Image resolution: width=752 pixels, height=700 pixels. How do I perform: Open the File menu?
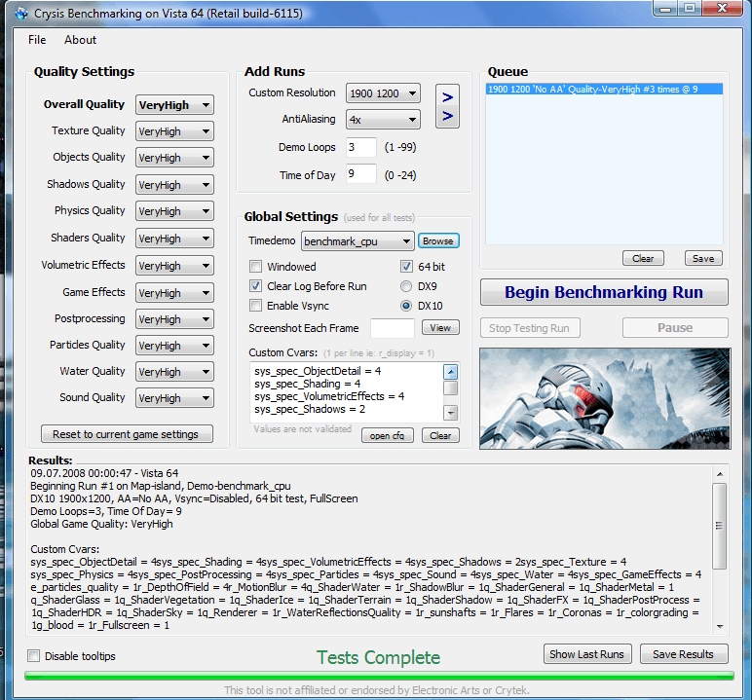[37, 40]
